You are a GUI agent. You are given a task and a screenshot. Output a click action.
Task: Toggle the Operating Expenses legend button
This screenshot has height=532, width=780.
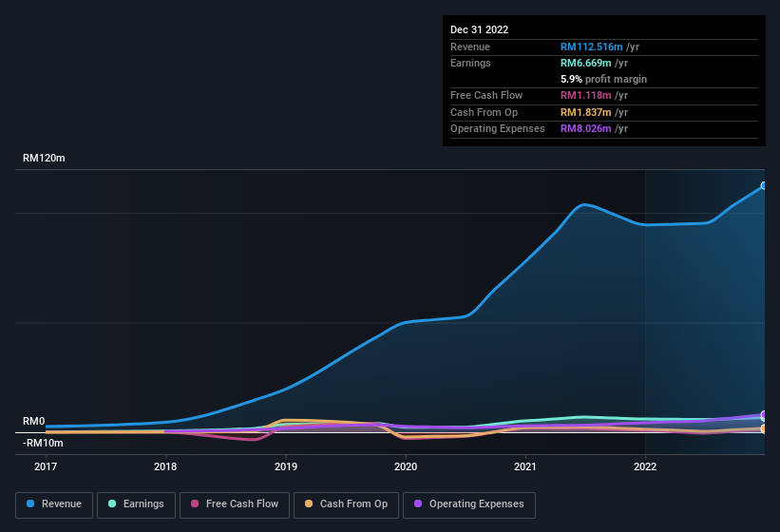tap(468, 504)
